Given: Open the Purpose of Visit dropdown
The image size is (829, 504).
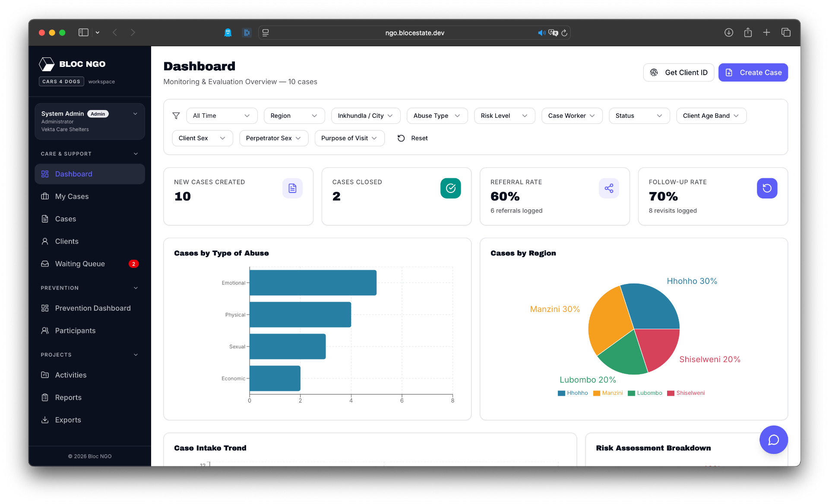Looking at the screenshot, I should pos(349,138).
